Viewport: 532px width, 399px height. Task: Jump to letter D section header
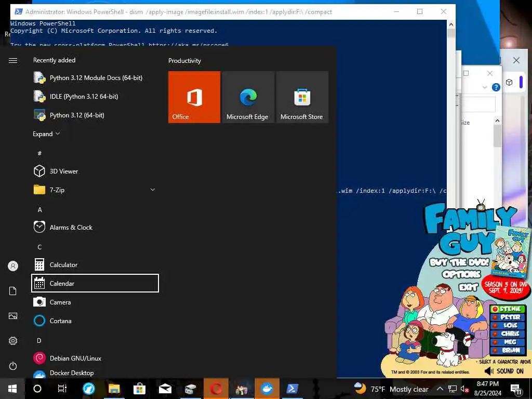point(39,340)
